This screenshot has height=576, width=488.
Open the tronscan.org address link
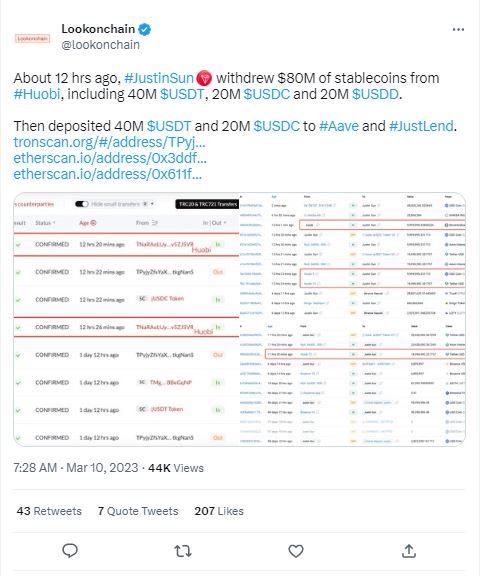point(109,142)
